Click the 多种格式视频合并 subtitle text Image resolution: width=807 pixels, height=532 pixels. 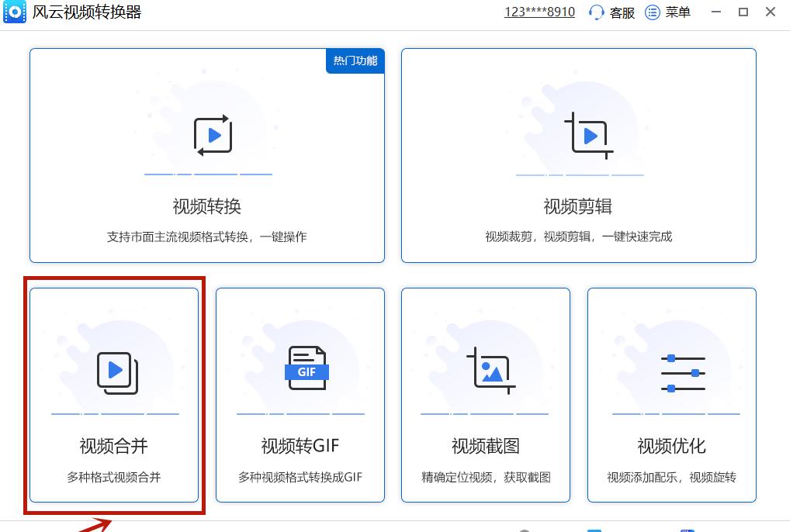click(113, 477)
